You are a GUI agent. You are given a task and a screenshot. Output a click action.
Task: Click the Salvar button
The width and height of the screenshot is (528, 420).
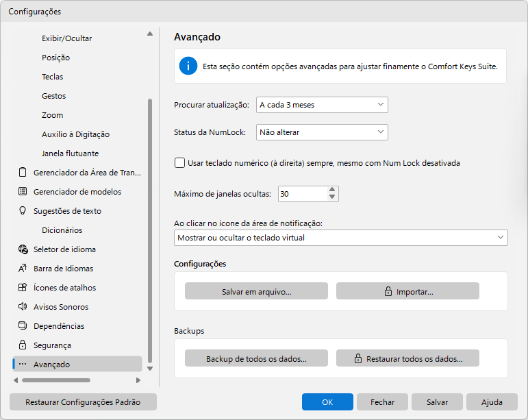[x=437, y=402]
